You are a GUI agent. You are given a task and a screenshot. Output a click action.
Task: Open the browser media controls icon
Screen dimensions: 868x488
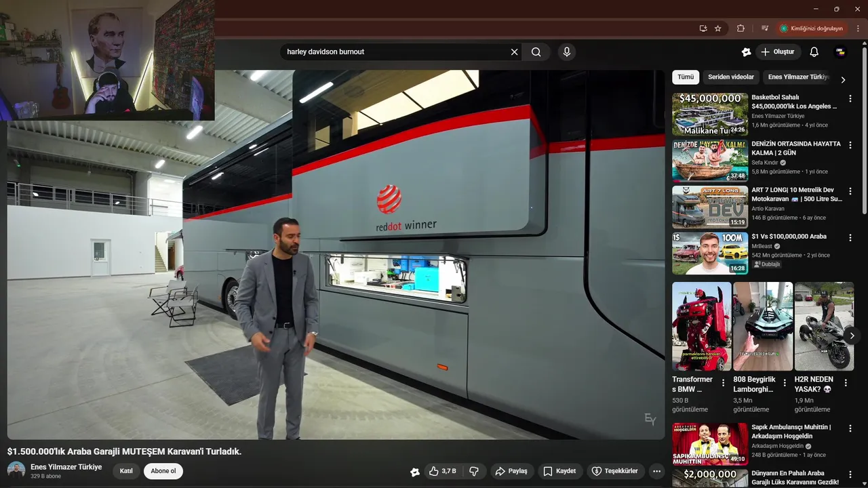coord(765,28)
